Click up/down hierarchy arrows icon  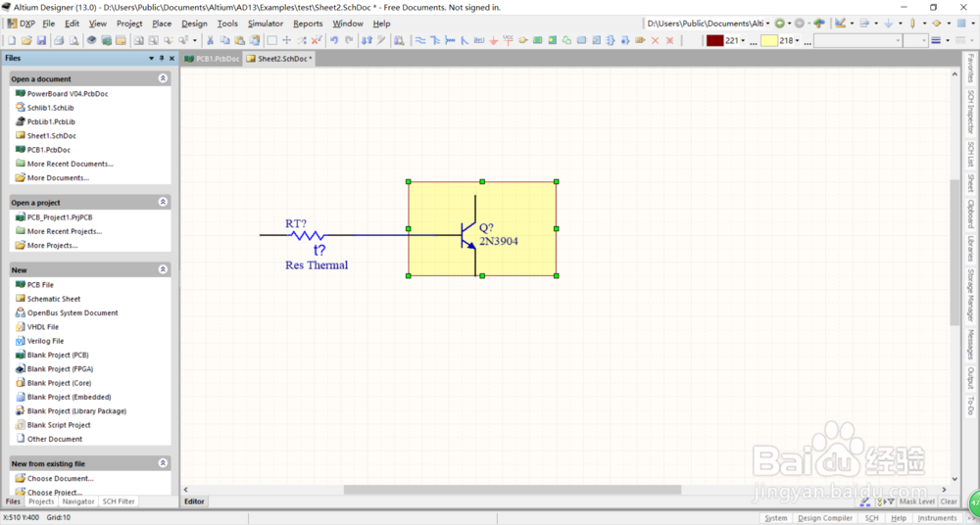367,40
